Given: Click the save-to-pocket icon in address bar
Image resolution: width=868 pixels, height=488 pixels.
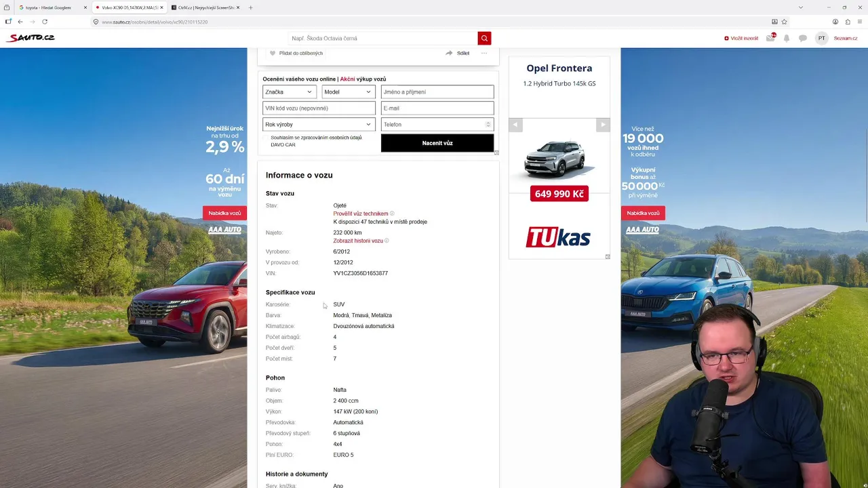Looking at the screenshot, I should (x=774, y=22).
